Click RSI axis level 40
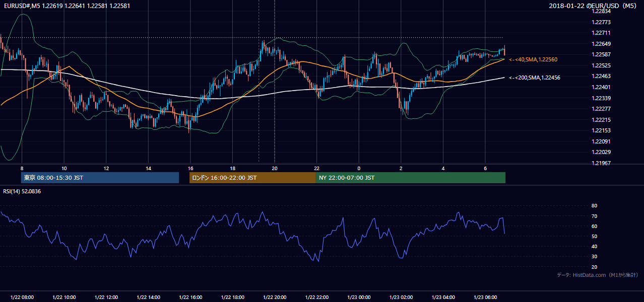 (594, 247)
